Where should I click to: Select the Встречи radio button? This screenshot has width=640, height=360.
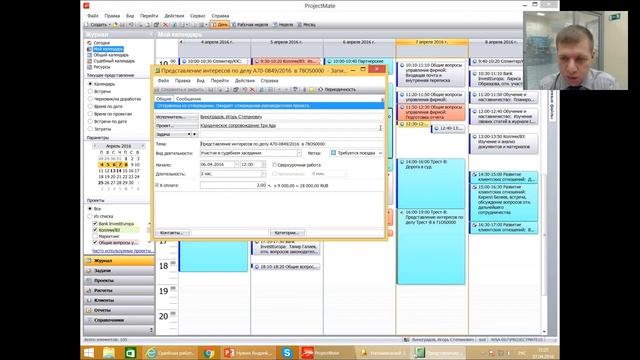(x=90, y=91)
